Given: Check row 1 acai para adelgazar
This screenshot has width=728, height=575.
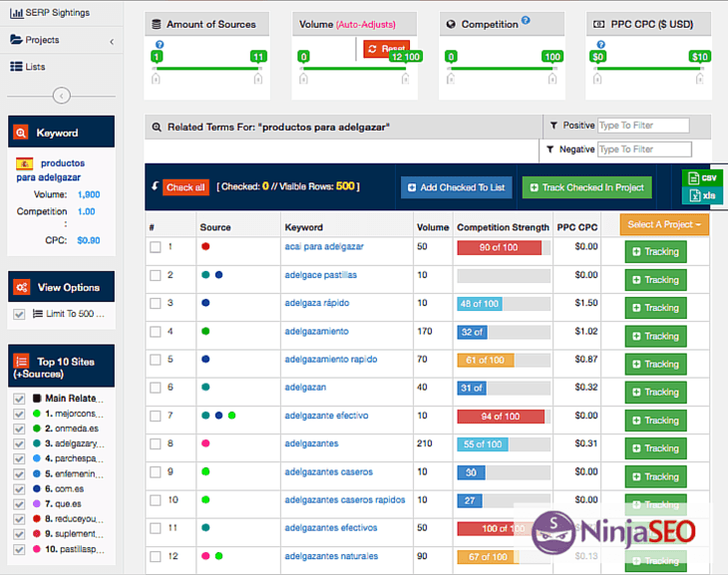Looking at the screenshot, I should click(156, 247).
